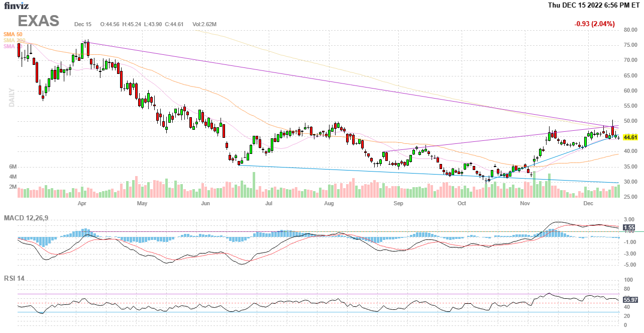Click the date and time stamp at top right

click(593, 6)
